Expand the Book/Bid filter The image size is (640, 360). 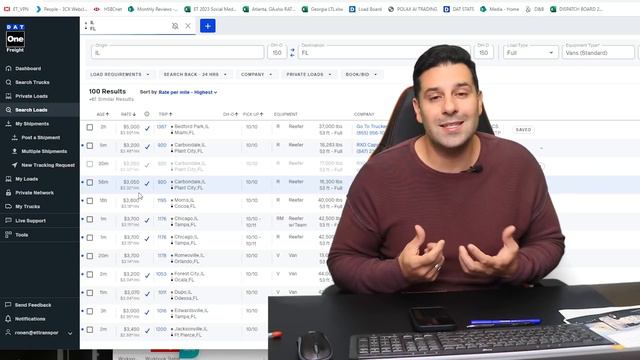click(x=361, y=75)
